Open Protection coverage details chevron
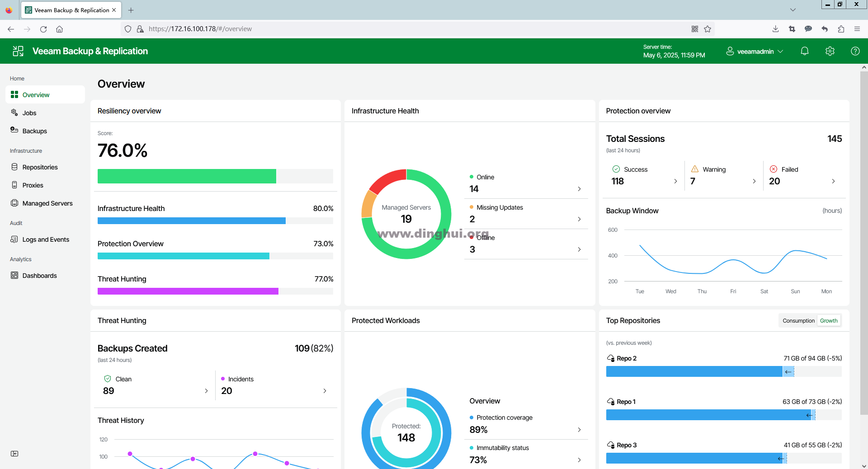 [x=579, y=430]
